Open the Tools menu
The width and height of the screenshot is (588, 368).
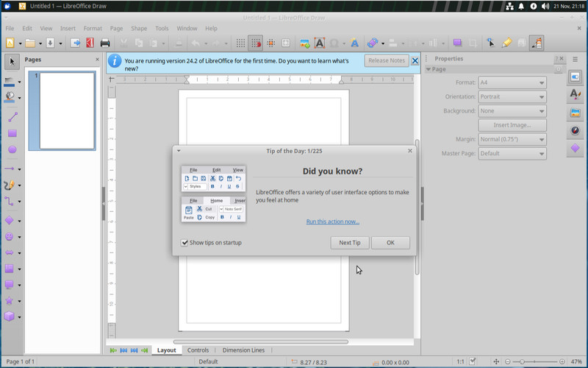[162, 29]
